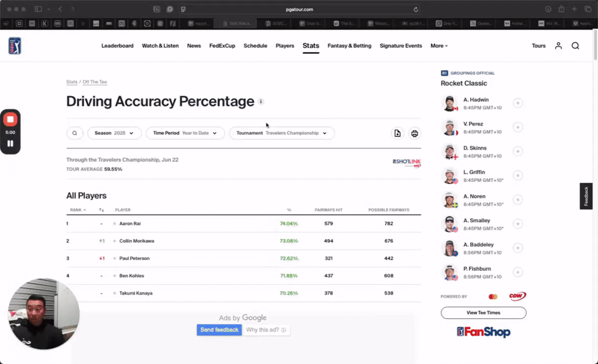Toggle the Safari sidebar
598x364 pixels.
pyautogui.click(x=38, y=9)
